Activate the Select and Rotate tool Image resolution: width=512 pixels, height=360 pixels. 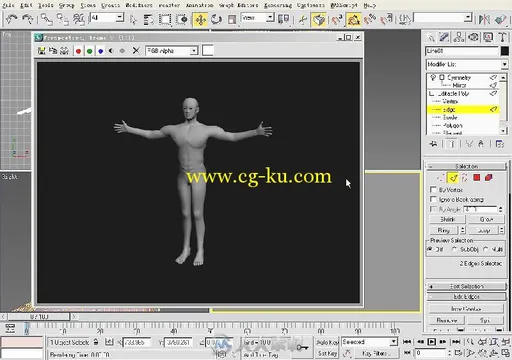pyautogui.click(x=216, y=20)
